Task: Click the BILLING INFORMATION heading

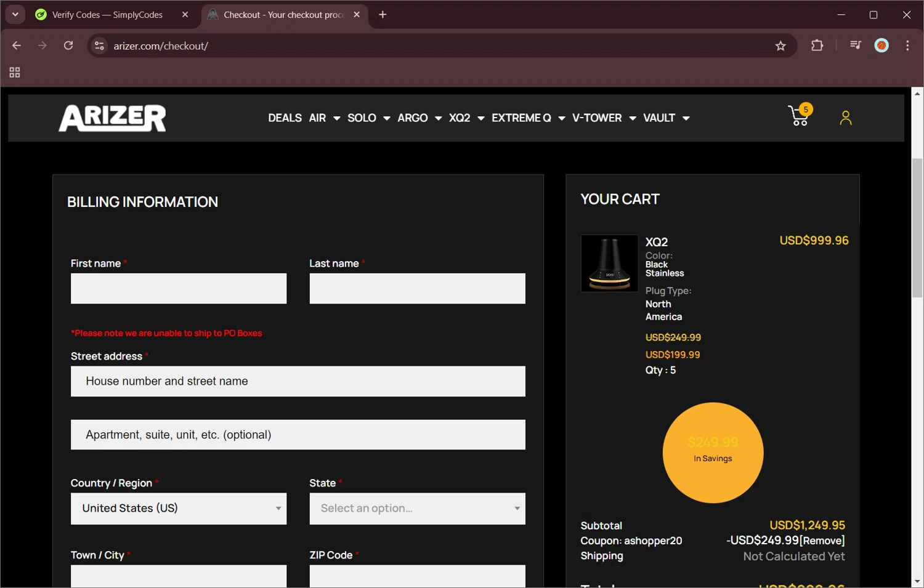Action: click(142, 202)
